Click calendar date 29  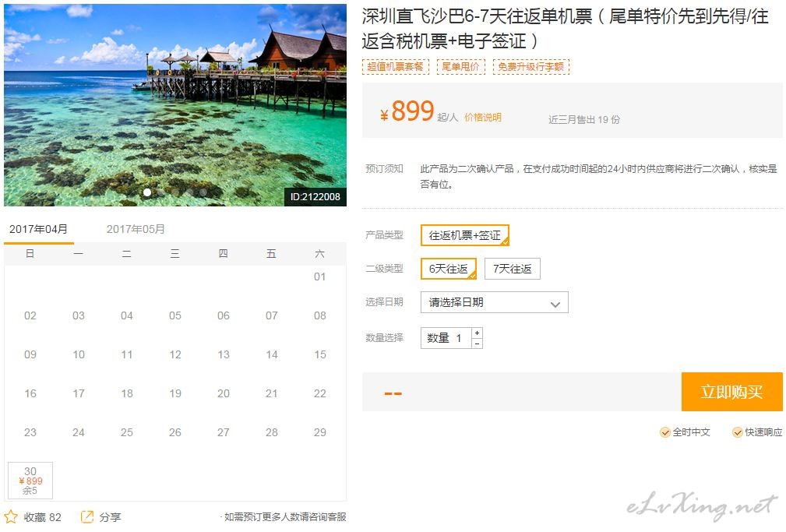320,432
